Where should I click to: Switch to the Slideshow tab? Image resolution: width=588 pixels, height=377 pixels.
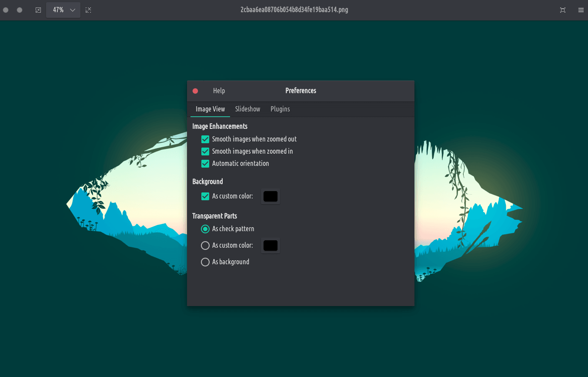tap(247, 109)
